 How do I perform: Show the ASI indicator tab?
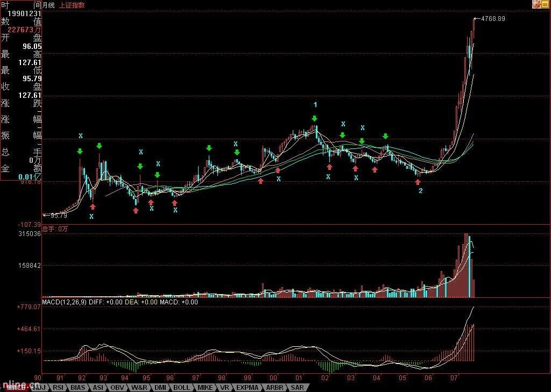pyautogui.click(x=98, y=388)
